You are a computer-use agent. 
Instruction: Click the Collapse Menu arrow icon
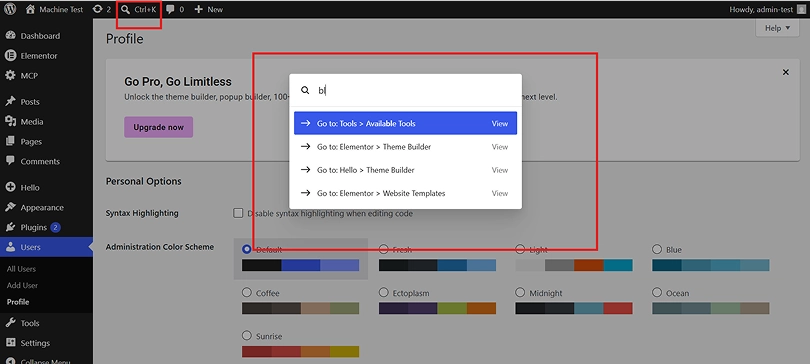(x=10, y=361)
